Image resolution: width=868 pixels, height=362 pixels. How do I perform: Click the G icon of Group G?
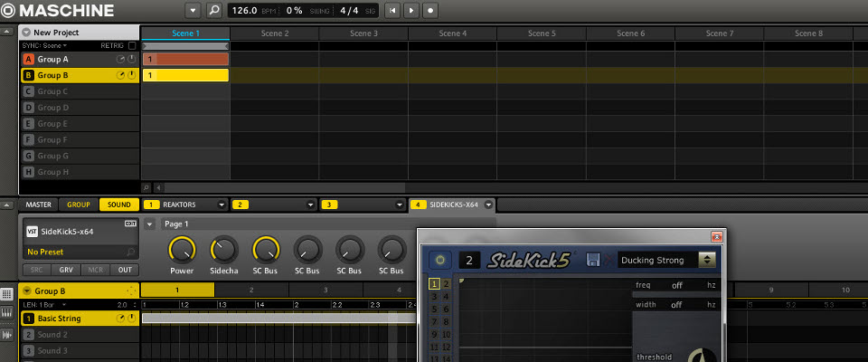coord(28,156)
